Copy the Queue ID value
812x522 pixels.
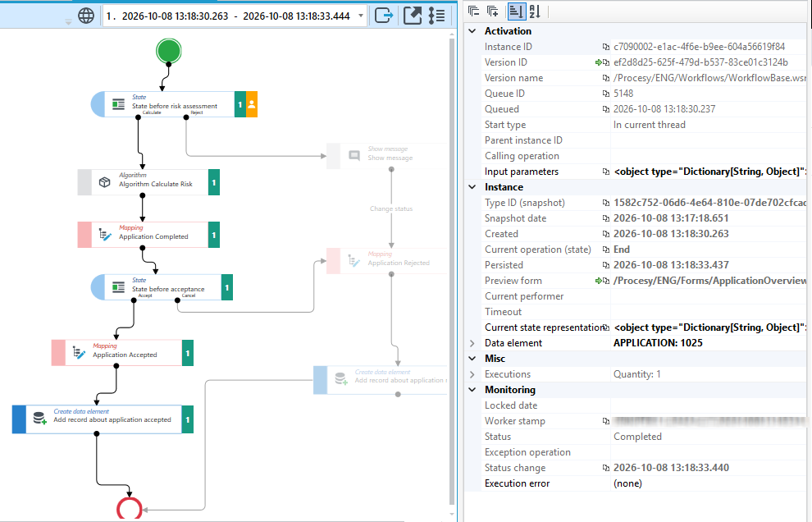coord(606,94)
